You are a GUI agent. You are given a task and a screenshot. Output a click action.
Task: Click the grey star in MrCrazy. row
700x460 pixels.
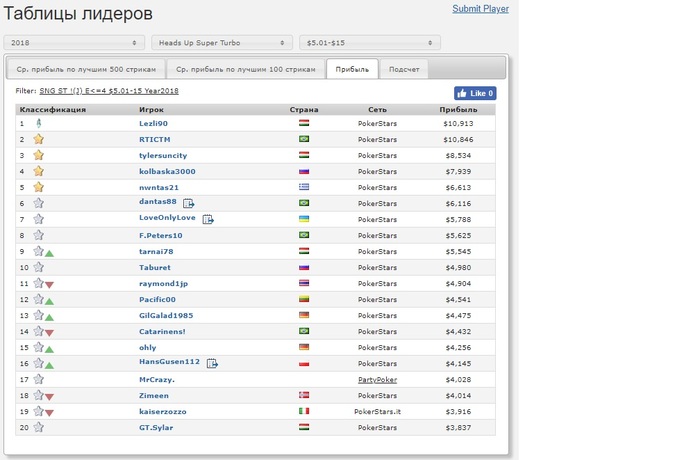[38, 379]
